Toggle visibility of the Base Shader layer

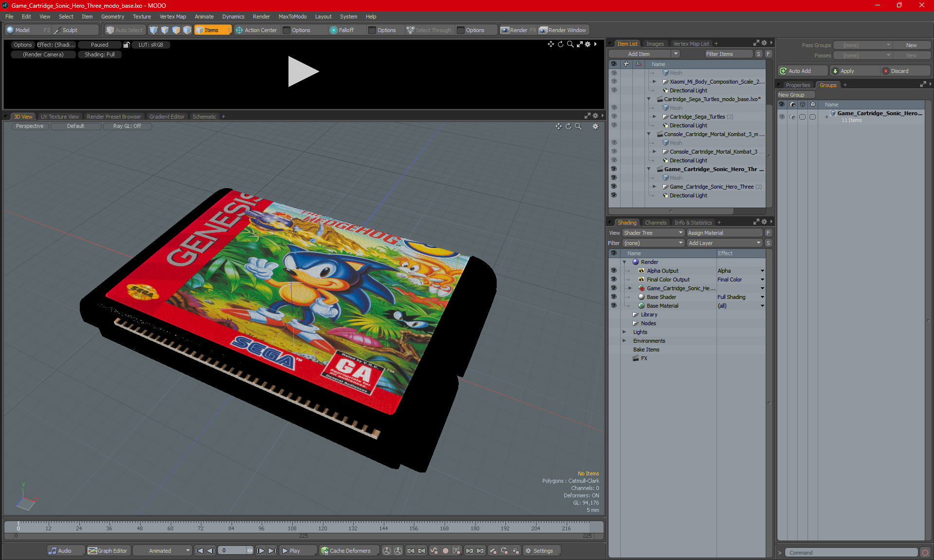coord(614,297)
